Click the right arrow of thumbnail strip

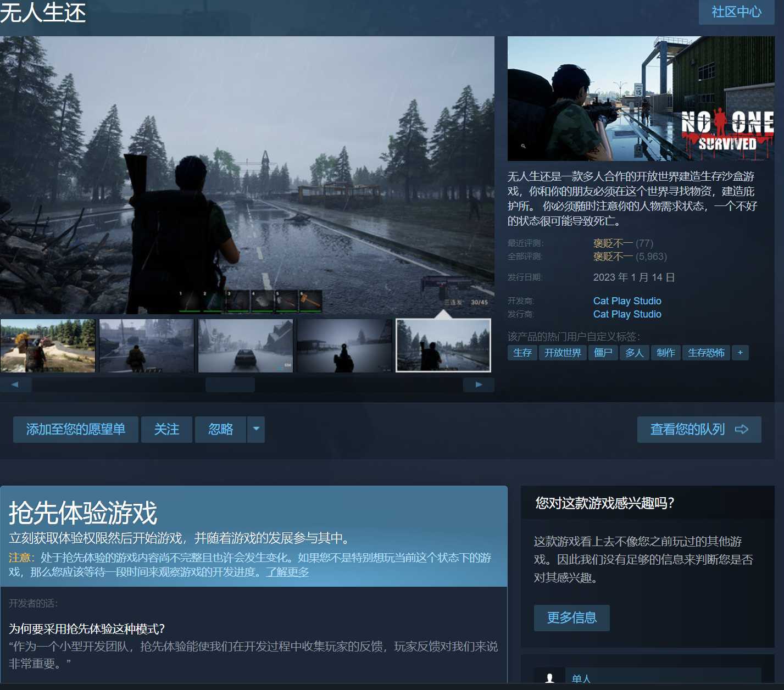[479, 385]
